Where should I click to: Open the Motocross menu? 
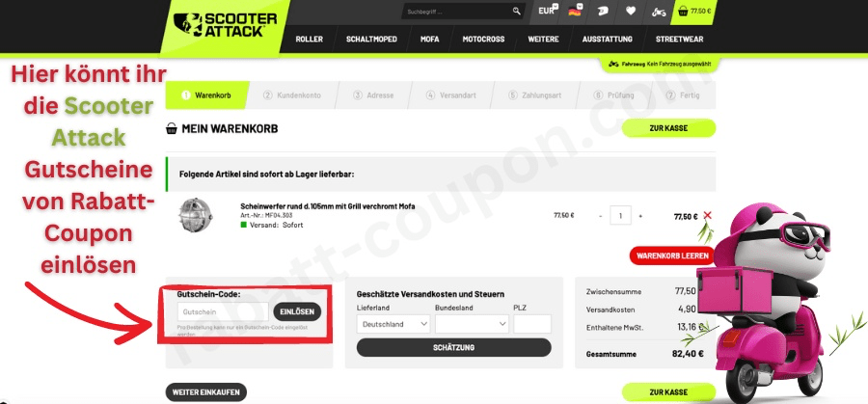click(483, 40)
